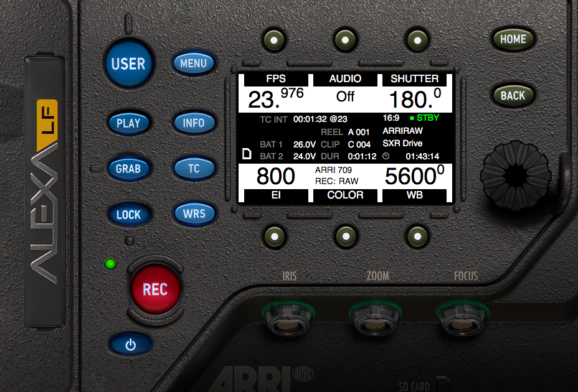Select the SHUTTER tab on the display
This screenshot has height=392, width=578.
click(x=414, y=79)
